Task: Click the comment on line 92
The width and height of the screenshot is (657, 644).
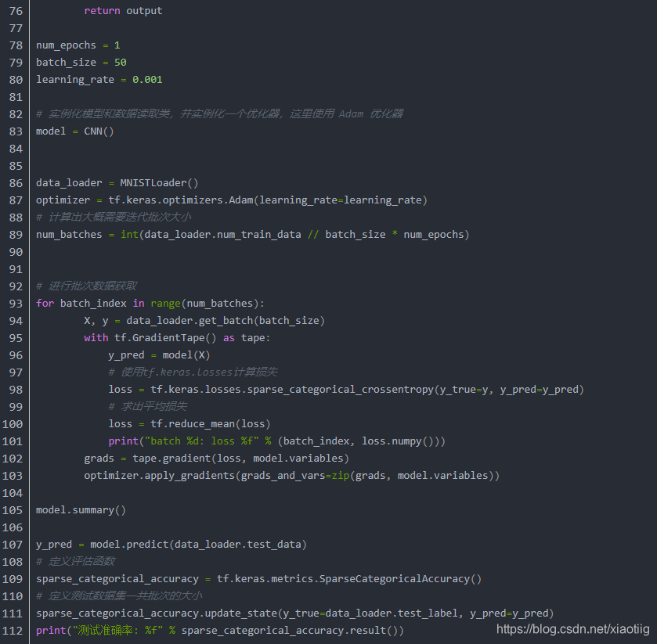Action: point(86,286)
